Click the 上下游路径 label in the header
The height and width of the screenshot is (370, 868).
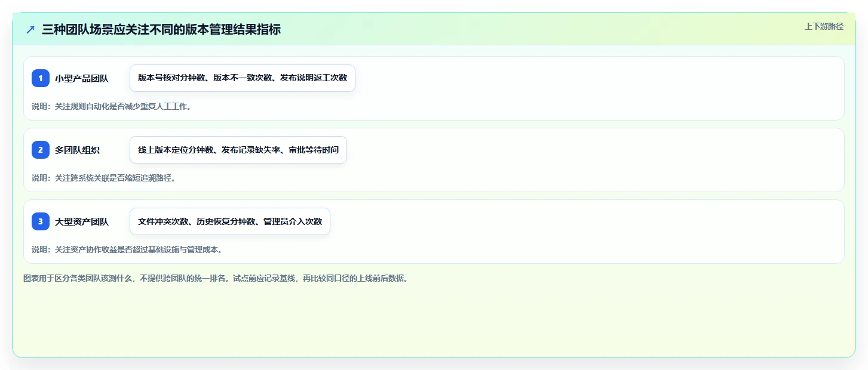[x=824, y=26]
